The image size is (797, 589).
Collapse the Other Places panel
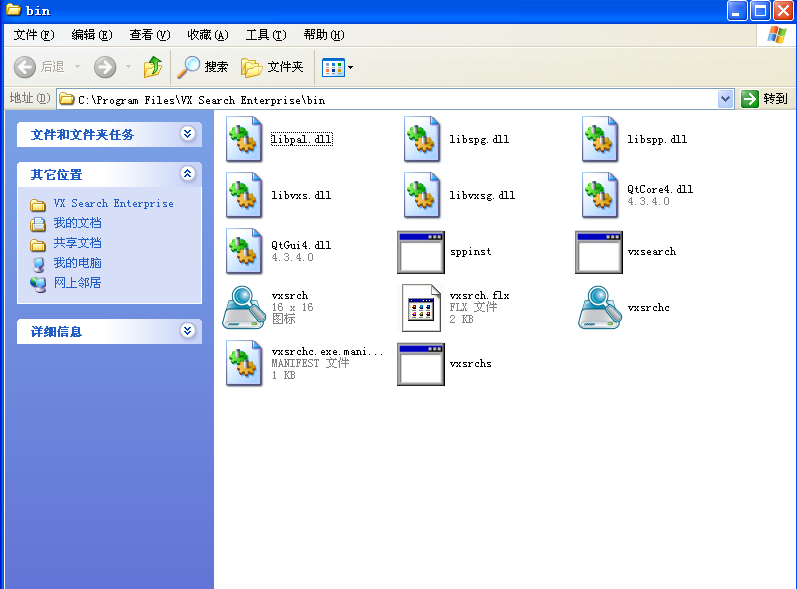click(188, 174)
